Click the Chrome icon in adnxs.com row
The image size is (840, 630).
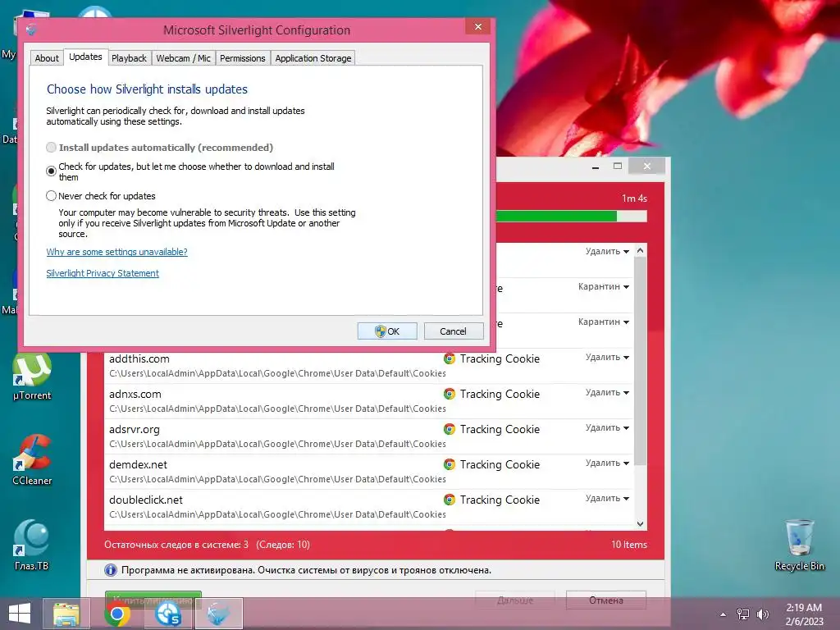450,394
